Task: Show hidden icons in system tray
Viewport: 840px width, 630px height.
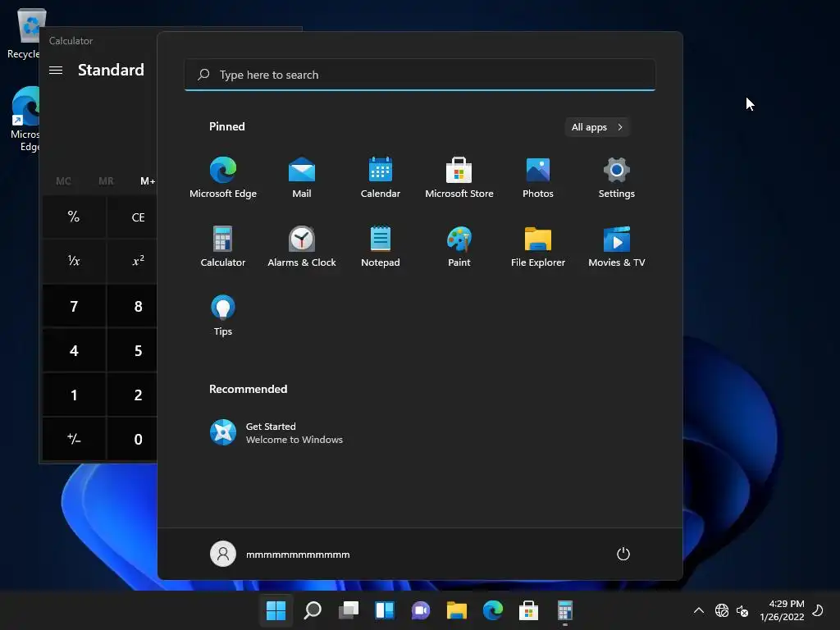Action: (x=699, y=610)
